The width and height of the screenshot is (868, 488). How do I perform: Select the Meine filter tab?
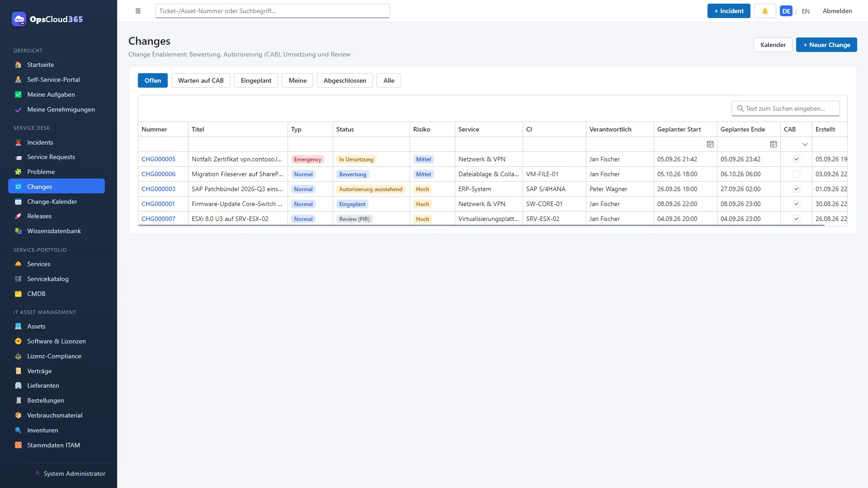tap(297, 80)
